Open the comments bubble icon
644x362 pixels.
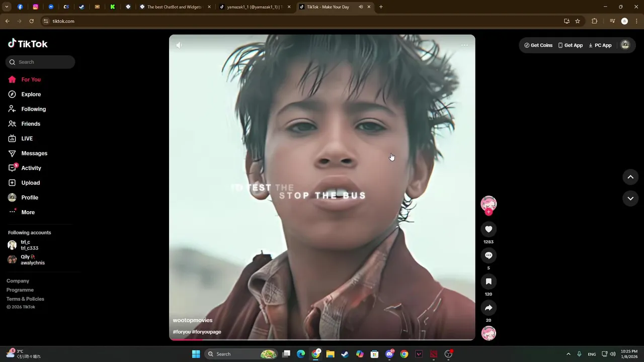tap(489, 255)
